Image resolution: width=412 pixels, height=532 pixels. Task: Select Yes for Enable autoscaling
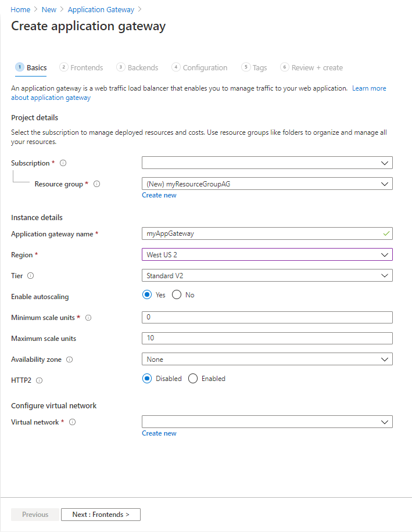click(147, 294)
